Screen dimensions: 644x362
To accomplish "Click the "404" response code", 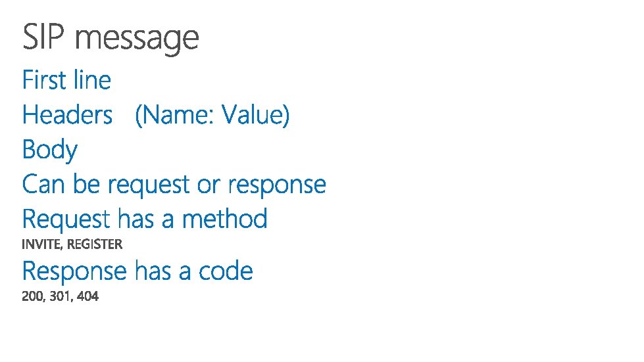I will [x=87, y=297].
